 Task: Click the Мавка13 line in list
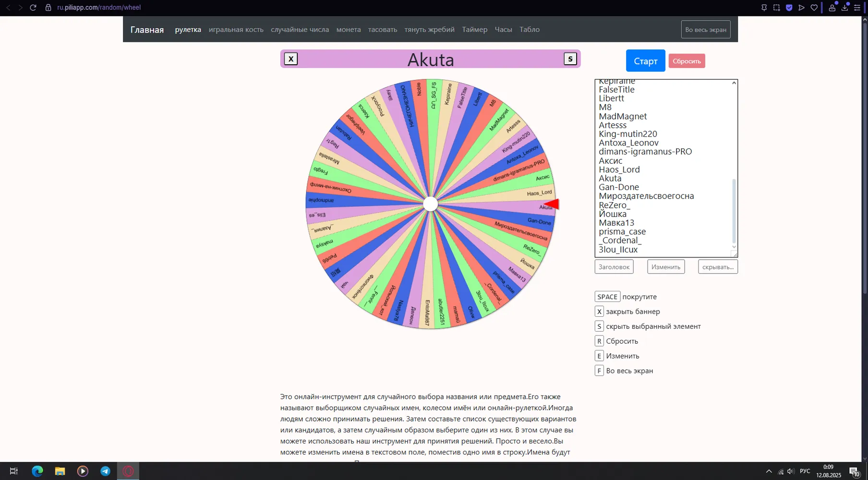point(616,223)
